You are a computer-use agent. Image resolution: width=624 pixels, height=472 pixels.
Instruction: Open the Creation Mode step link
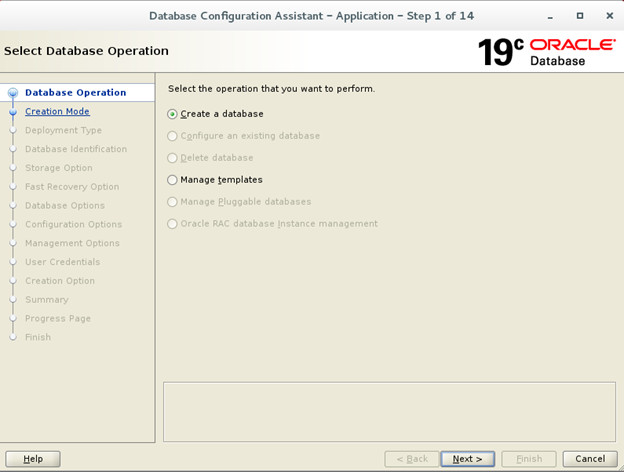pyautogui.click(x=57, y=111)
